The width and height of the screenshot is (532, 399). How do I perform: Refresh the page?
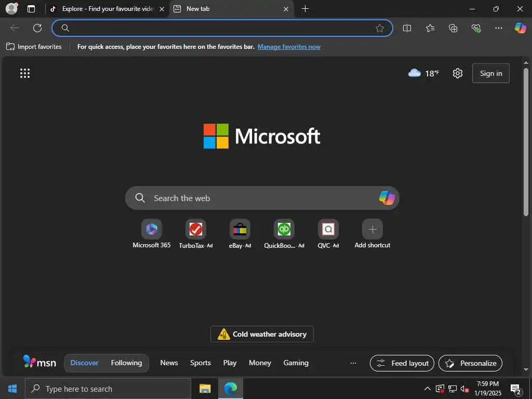point(37,28)
